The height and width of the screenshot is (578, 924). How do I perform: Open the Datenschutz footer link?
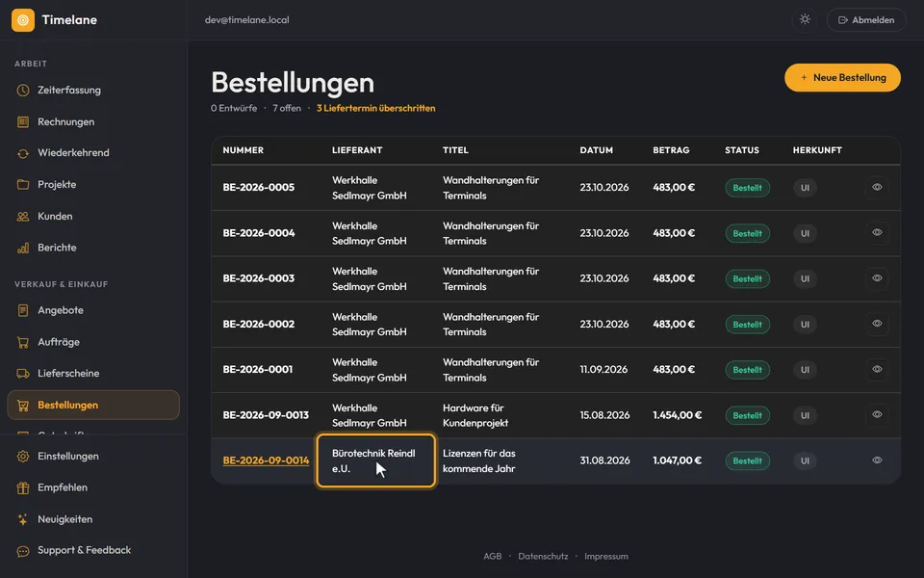point(543,556)
